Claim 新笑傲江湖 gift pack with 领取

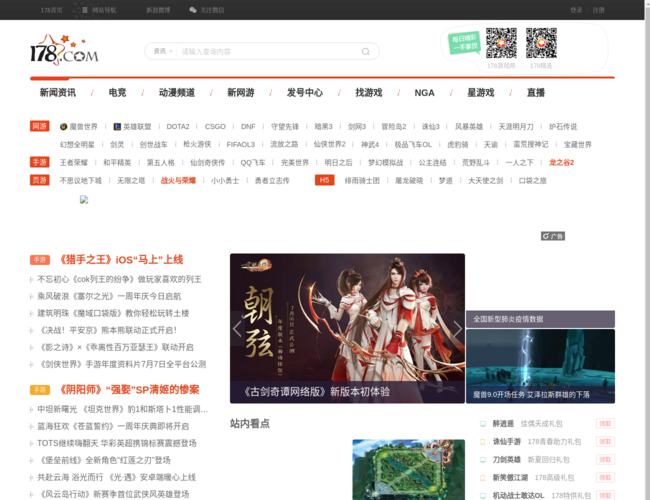coord(605,478)
